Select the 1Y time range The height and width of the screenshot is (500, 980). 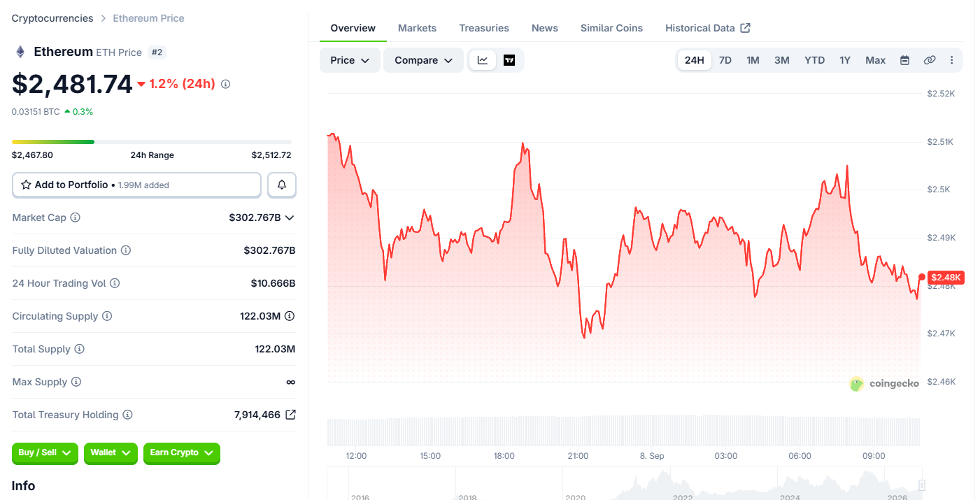coord(845,60)
